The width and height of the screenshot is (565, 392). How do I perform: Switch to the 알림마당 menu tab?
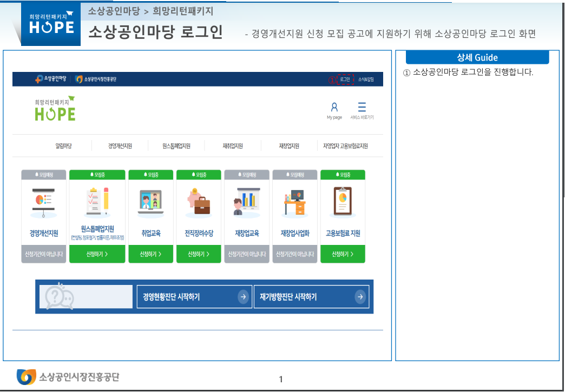click(64, 145)
